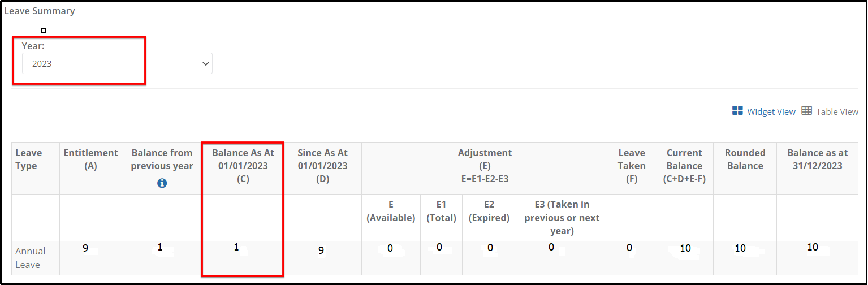Click the Year dropdown chevron arrow

tap(205, 64)
